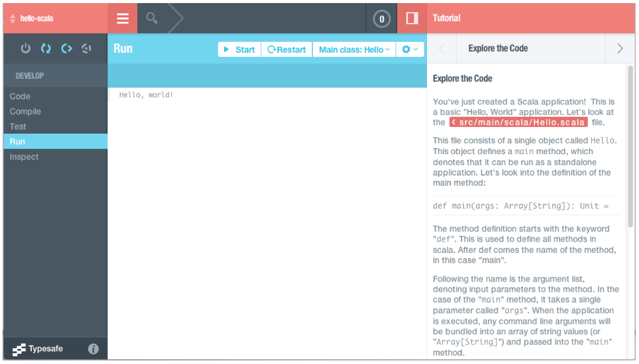Click the Typesafe logo
639x364 pixels.
click(x=37, y=349)
